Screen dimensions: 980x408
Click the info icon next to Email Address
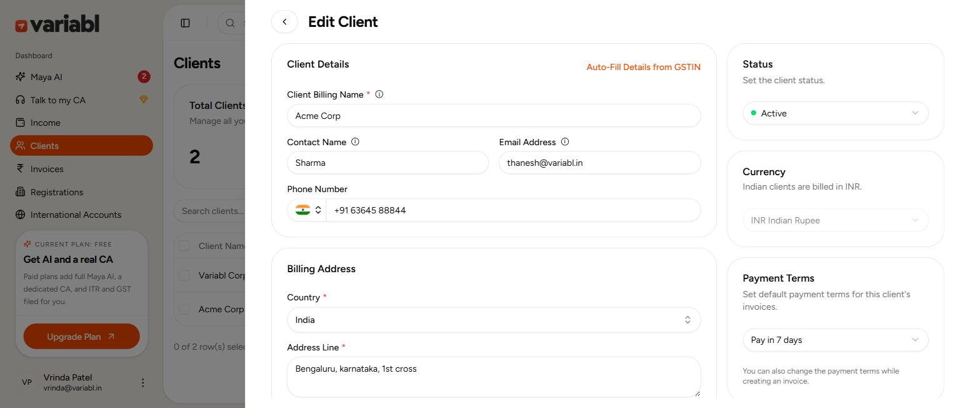click(x=565, y=142)
